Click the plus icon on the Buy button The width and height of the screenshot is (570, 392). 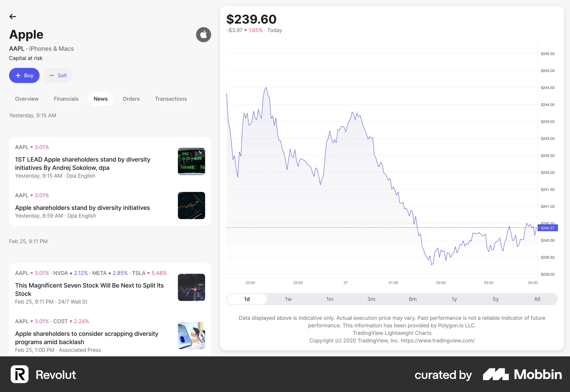(18, 75)
